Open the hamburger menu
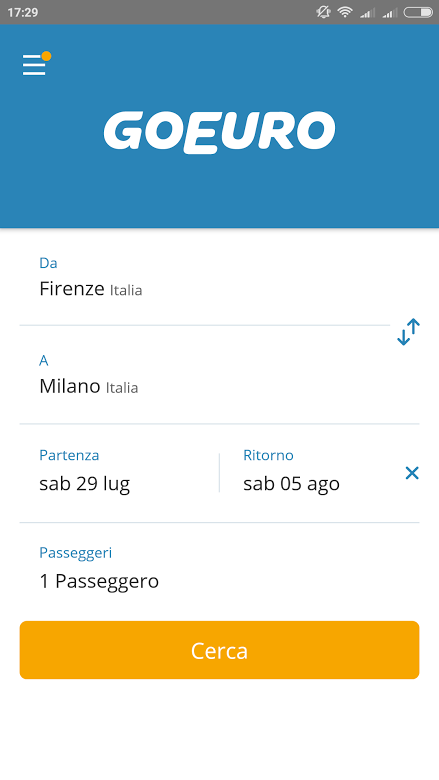 (34, 65)
